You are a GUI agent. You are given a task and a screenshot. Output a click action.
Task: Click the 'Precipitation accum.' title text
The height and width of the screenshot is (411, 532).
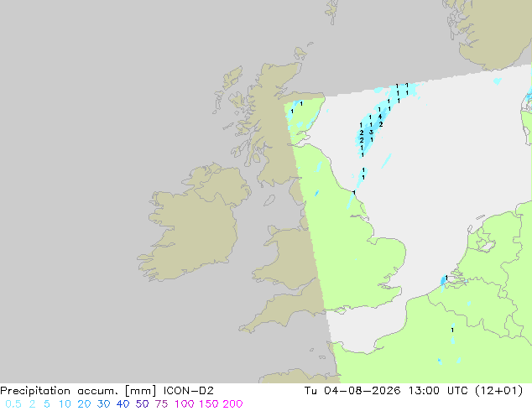(59, 391)
